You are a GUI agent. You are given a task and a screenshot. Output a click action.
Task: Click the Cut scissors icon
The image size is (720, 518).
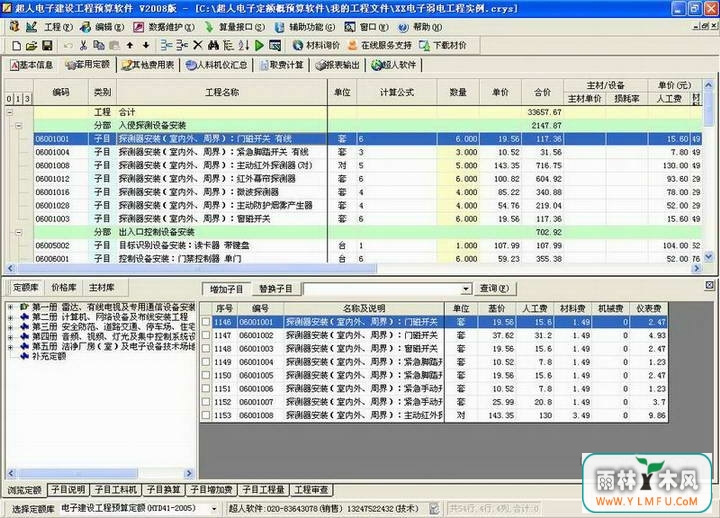click(83, 45)
